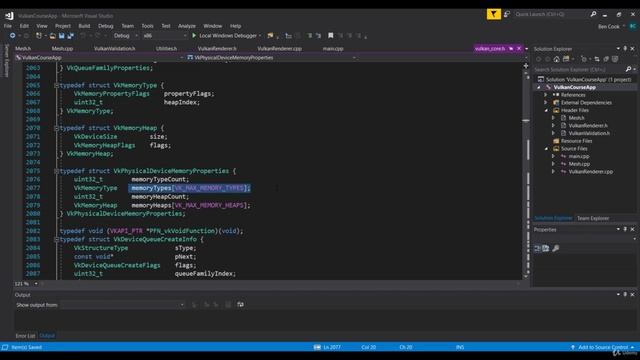Click the Solution Explorer Home icon
Image resolution: width=640 pixels, height=360 pixels.
point(556,59)
